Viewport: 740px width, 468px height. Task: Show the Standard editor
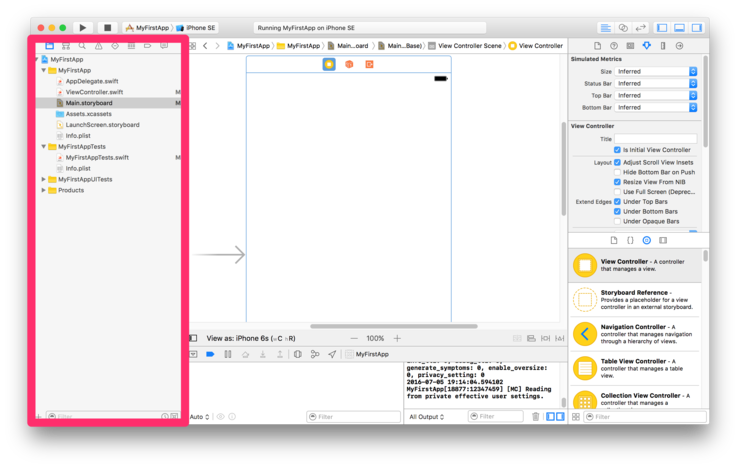605,28
